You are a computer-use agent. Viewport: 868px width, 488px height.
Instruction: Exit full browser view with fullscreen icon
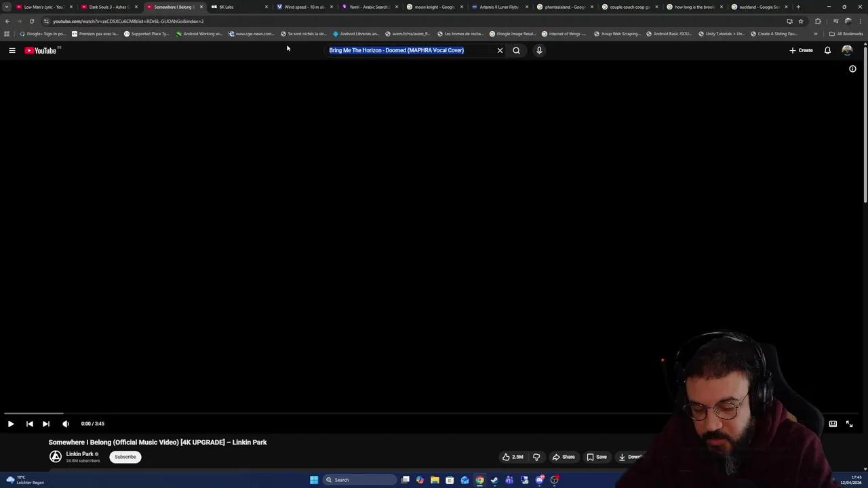click(849, 424)
